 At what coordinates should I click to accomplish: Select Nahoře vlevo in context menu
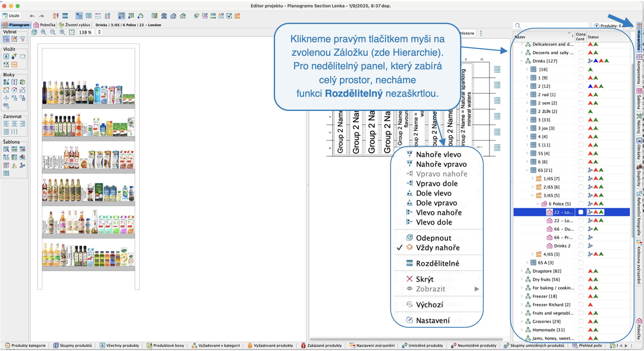[438, 155]
